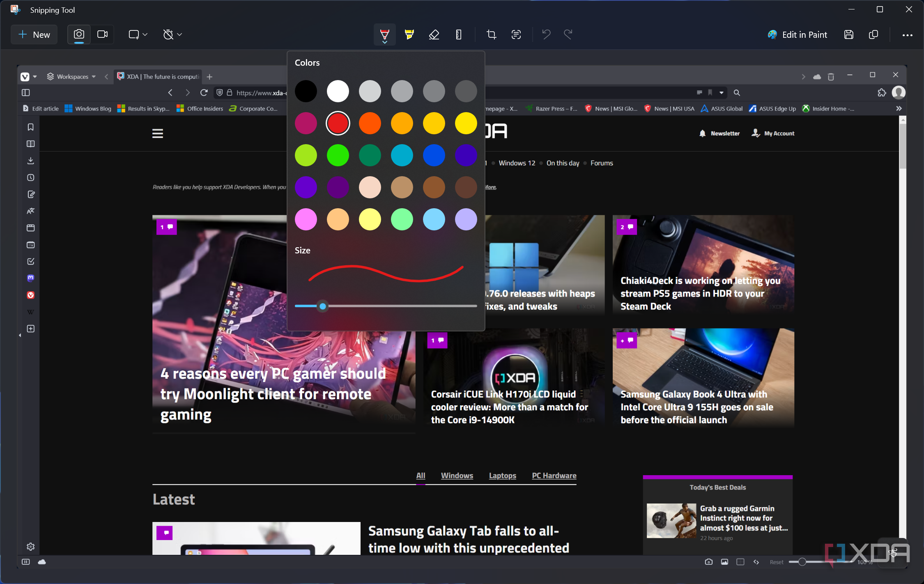The height and width of the screenshot is (584, 924).
Task: Open browser search field magnifier
Action: 737,93
